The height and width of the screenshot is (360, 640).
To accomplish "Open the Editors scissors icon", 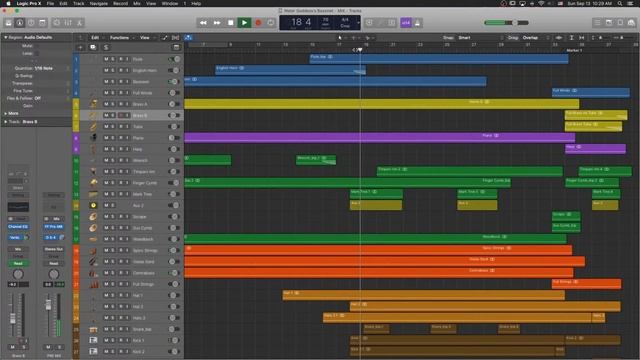I will 80,23.
